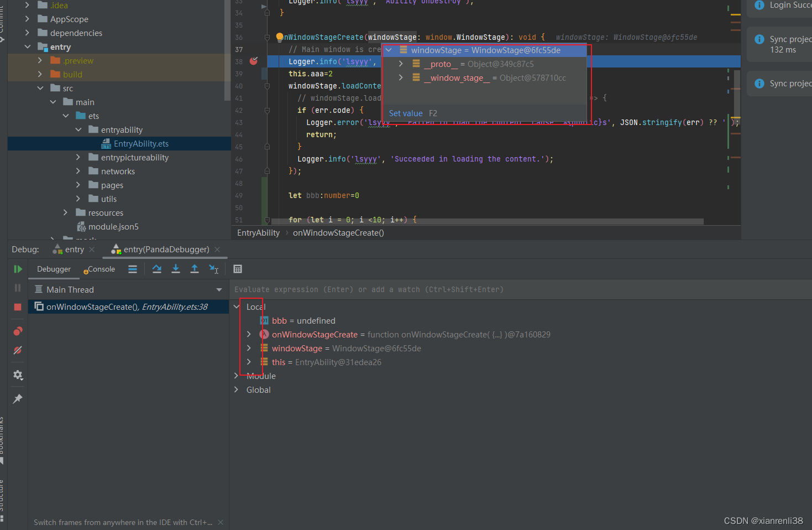Click the lightbulb intention icon on line 36

280,37
